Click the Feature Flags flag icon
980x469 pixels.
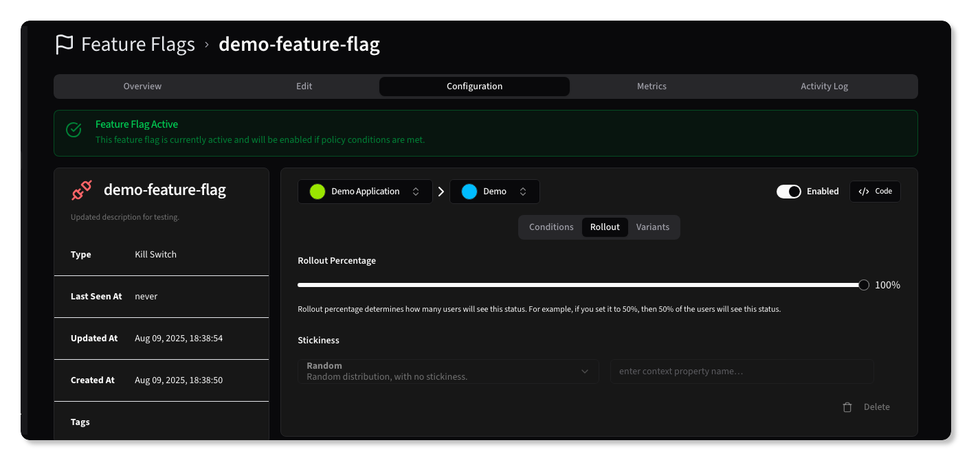point(63,44)
